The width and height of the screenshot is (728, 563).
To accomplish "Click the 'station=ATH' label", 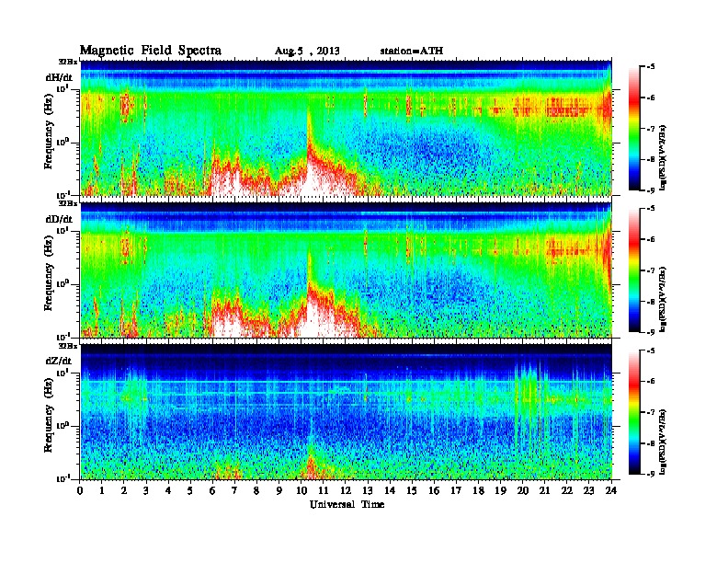I will coord(412,52).
